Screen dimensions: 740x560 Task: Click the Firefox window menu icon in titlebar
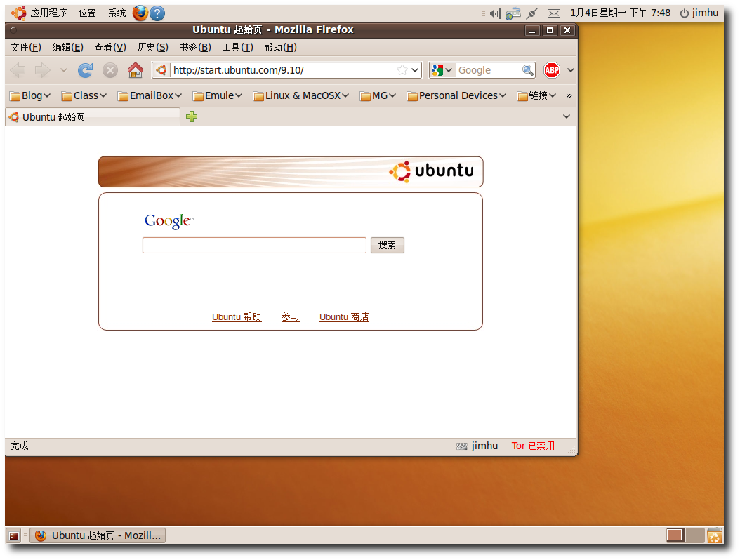tap(13, 30)
